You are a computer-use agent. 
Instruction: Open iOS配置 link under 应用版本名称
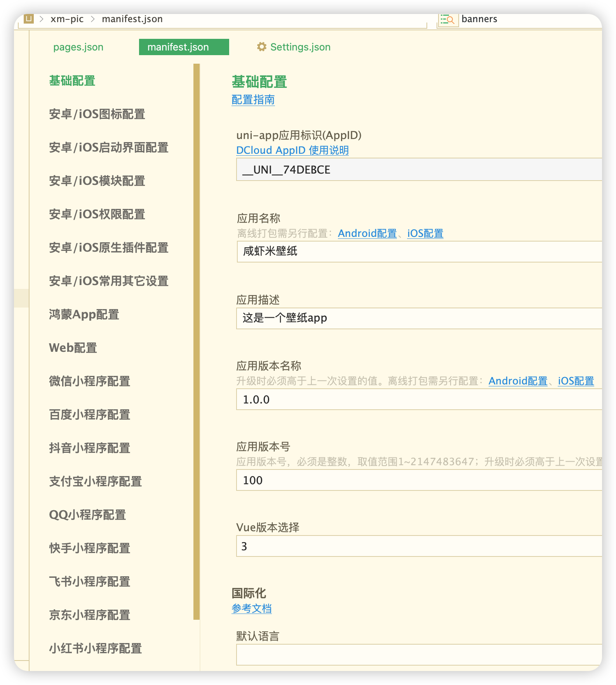576,381
